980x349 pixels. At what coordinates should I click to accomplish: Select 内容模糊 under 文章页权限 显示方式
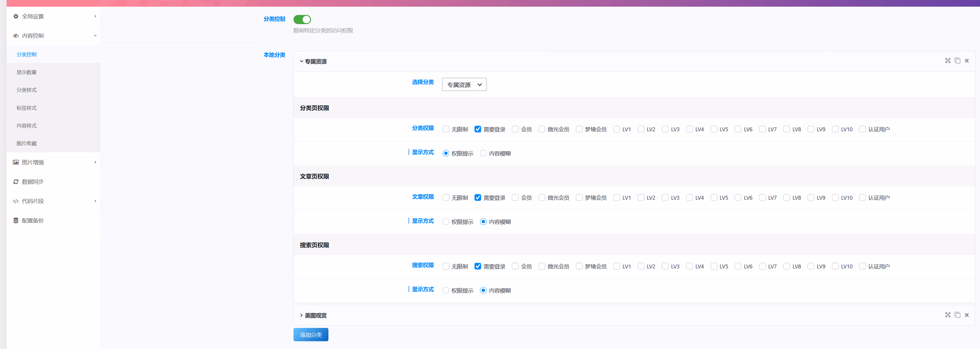click(483, 222)
